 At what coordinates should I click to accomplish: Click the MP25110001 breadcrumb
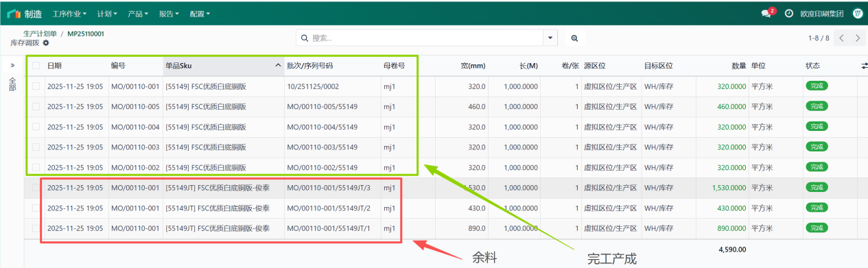pos(86,33)
